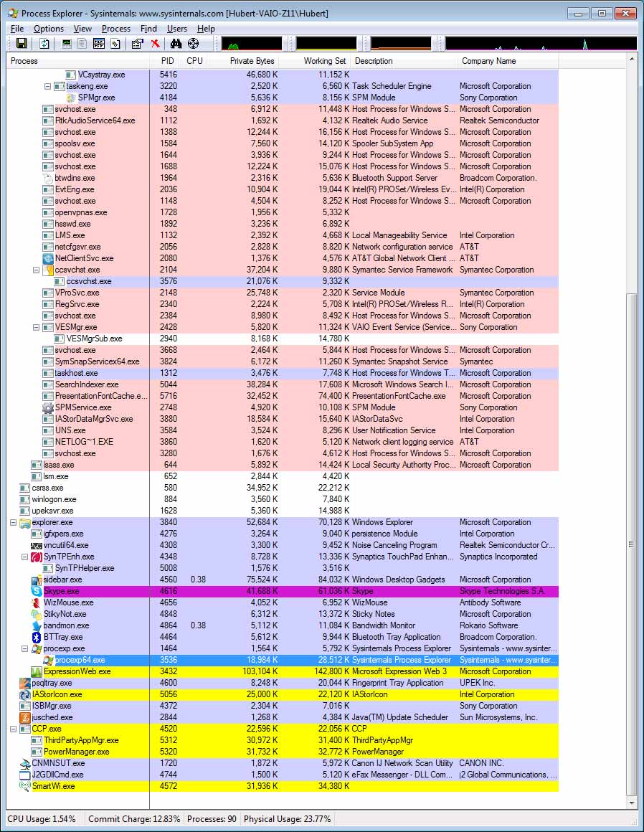Collapse the procexp.exe tree node
The image size is (644, 832).
[24, 648]
